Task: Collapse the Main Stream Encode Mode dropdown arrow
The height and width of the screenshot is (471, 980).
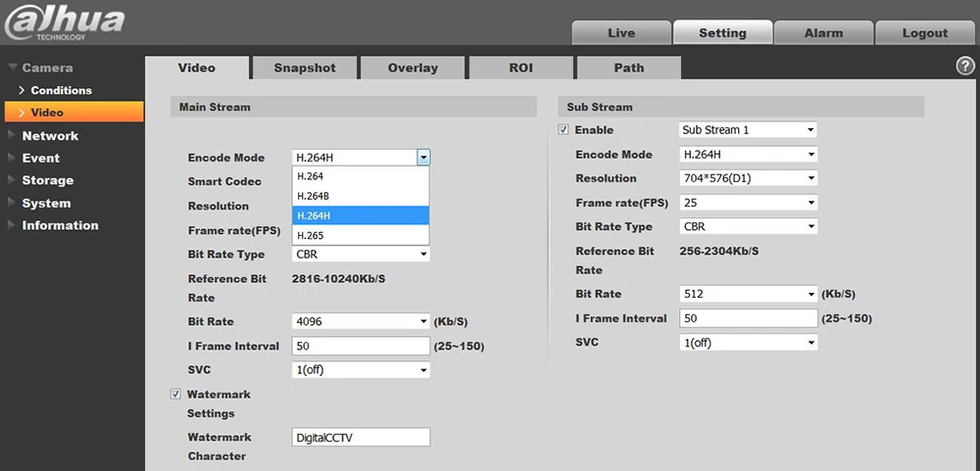Action: [423, 158]
